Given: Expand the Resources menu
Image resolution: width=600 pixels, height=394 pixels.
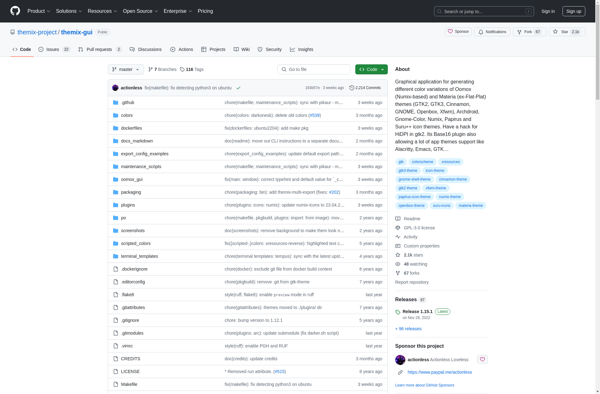Looking at the screenshot, I should (x=102, y=11).
